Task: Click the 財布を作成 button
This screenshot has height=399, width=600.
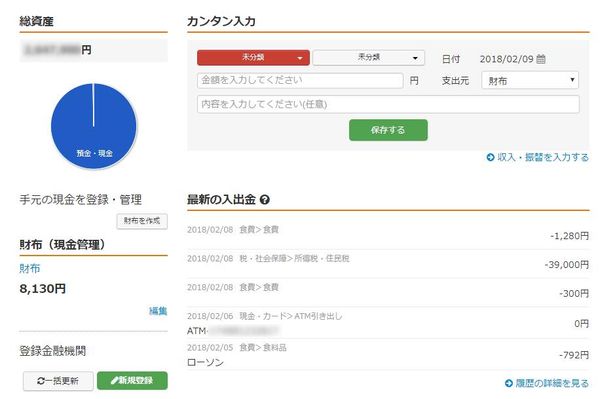Action: [142, 221]
